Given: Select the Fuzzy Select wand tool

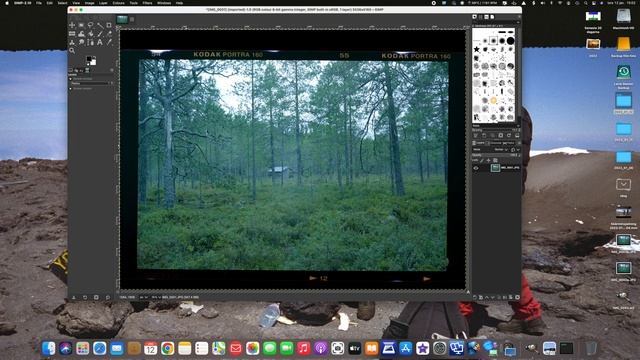Looking at the screenshot, I should pos(100,25).
